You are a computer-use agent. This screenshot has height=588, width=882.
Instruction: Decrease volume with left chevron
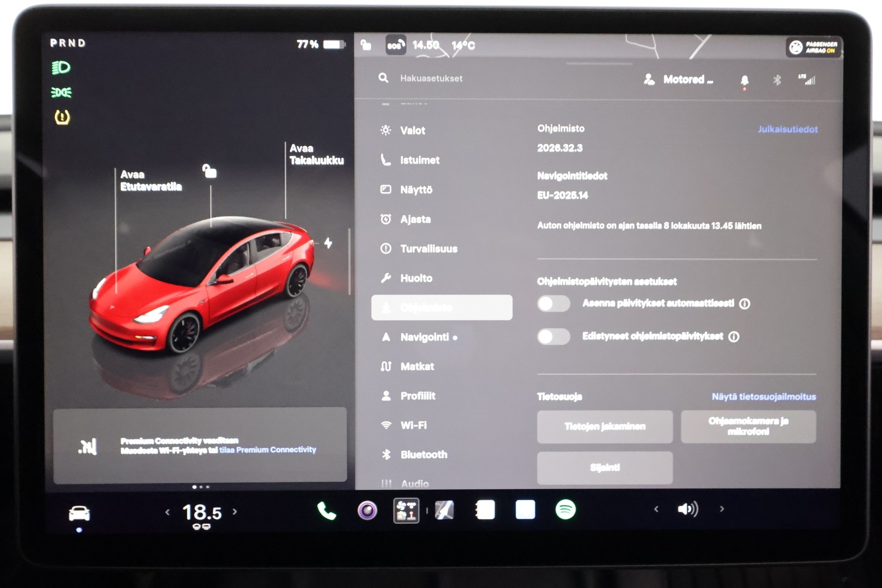tap(656, 509)
